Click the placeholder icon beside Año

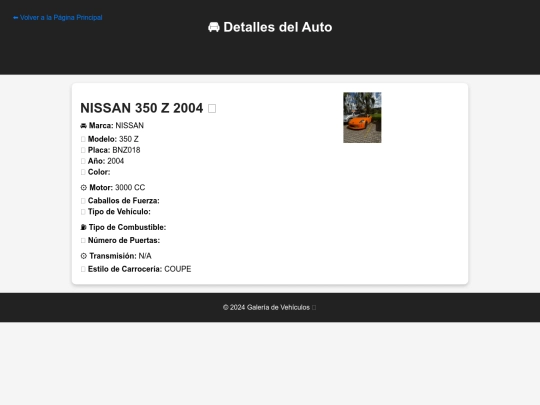(83, 161)
